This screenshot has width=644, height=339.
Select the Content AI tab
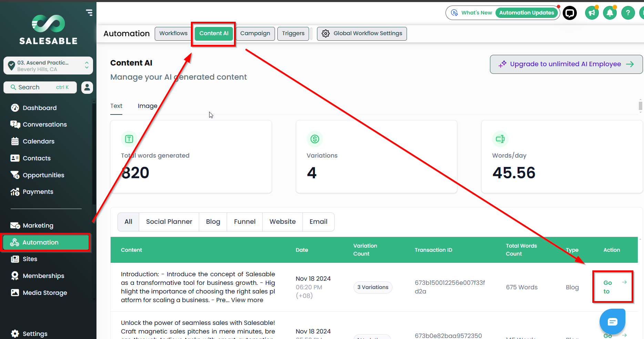coord(214,33)
